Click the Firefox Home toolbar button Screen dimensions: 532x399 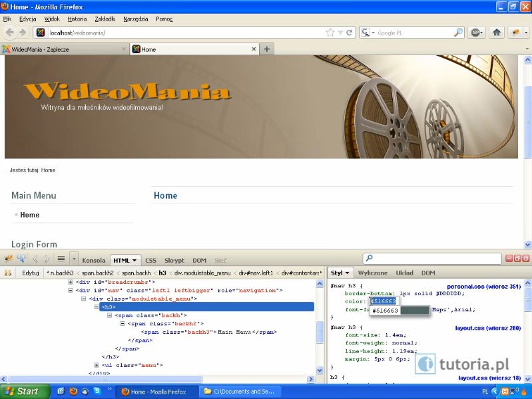[x=496, y=32]
